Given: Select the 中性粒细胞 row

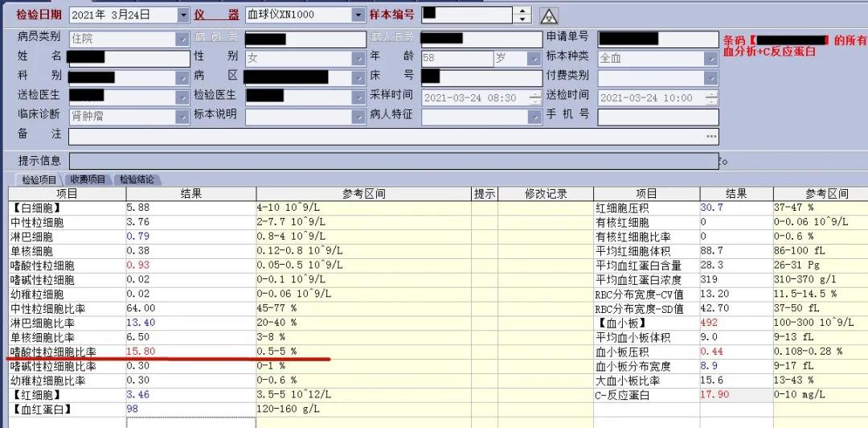Looking at the screenshot, I should pos(301,223).
